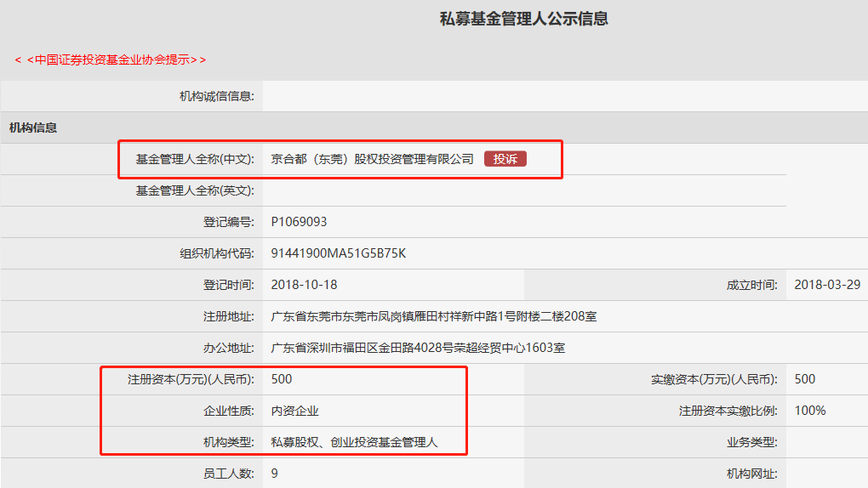Select the organization code 91441900MA51G5B75K
The image size is (868, 488).
338,253
